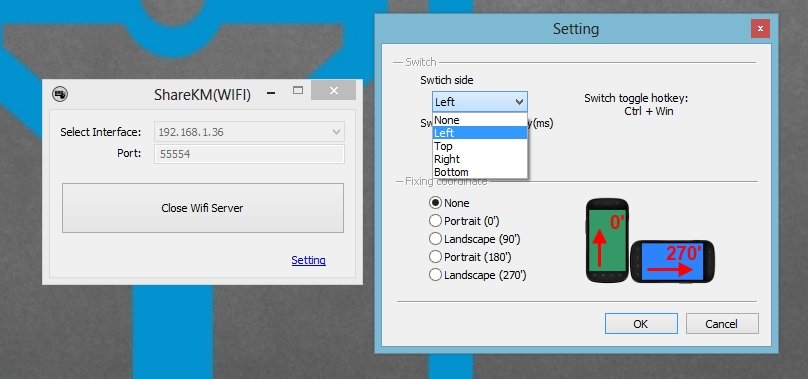Collapse the Switch side combo box showing Left
This screenshot has height=379, width=808.
tap(480, 102)
